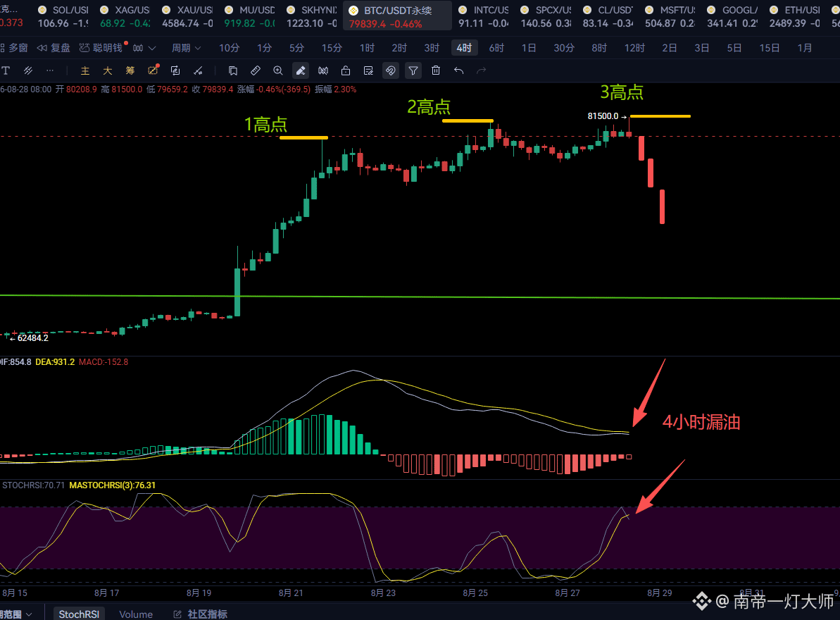
Task: Open the SPCX/USD ticker tab
Action: pos(546,17)
